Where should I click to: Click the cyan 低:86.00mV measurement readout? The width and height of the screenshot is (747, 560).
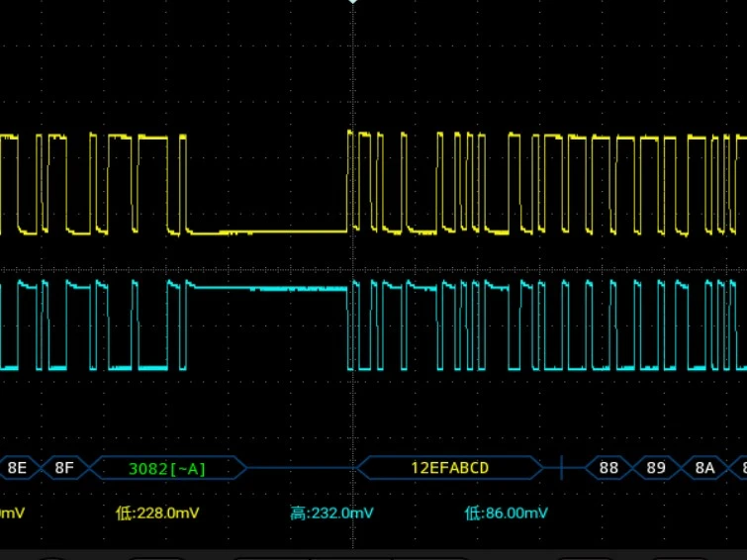[506, 513]
